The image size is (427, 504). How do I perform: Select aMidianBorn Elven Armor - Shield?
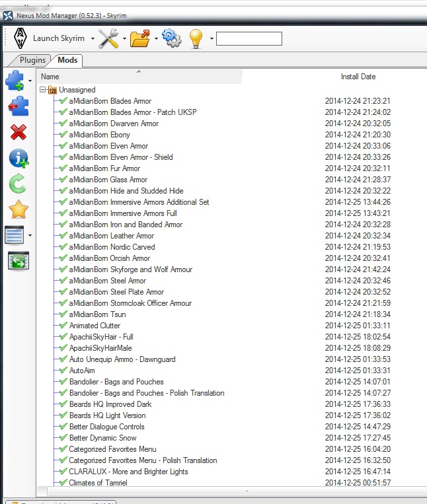tap(121, 157)
